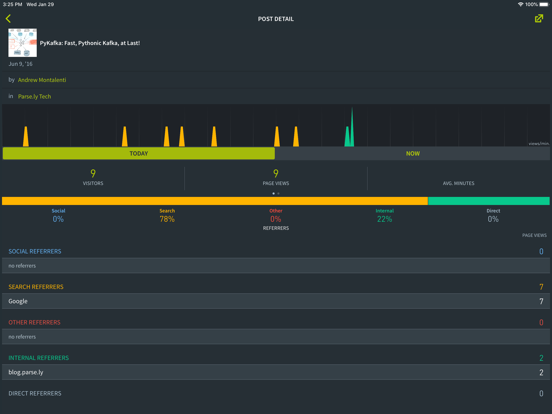Select the green spike in views chart
Viewport: 552px width, 414px height.
[x=350, y=128]
